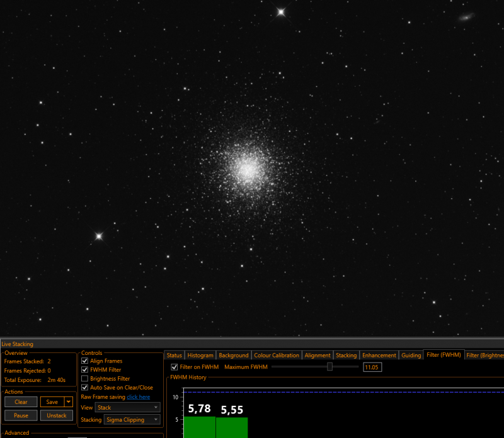Image resolution: width=504 pixels, height=438 pixels.
Task: Click the Frames Rejected: 0 readout
Action: [27, 370]
